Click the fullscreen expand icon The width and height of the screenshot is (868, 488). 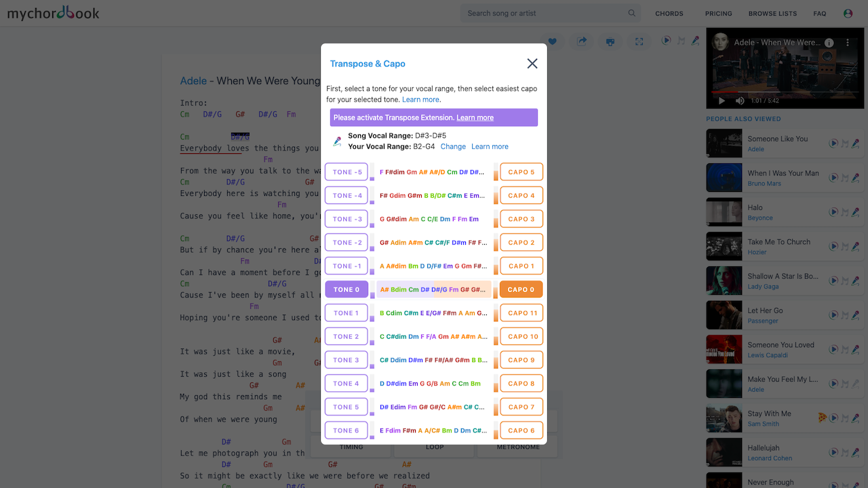[639, 42]
